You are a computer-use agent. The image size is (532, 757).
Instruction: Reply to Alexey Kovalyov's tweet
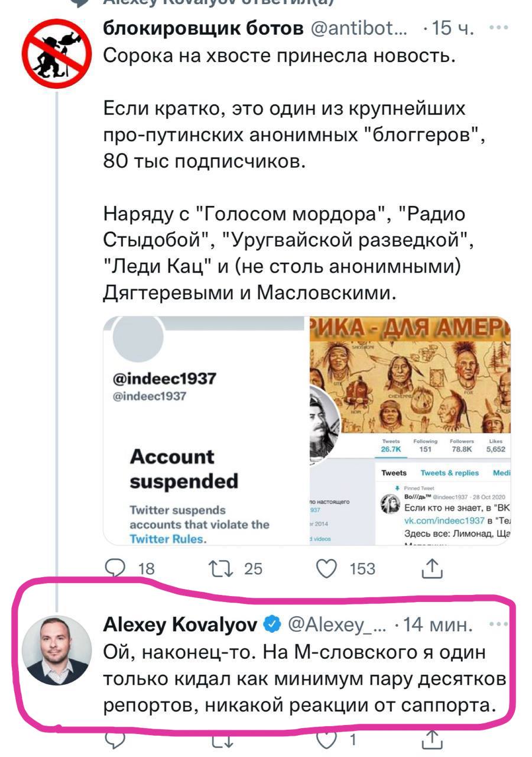coord(115,739)
